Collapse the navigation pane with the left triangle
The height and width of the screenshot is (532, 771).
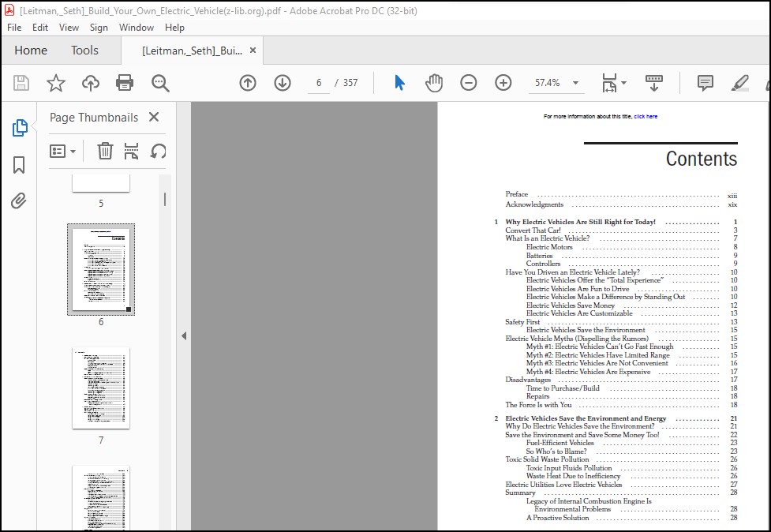(x=184, y=335)
